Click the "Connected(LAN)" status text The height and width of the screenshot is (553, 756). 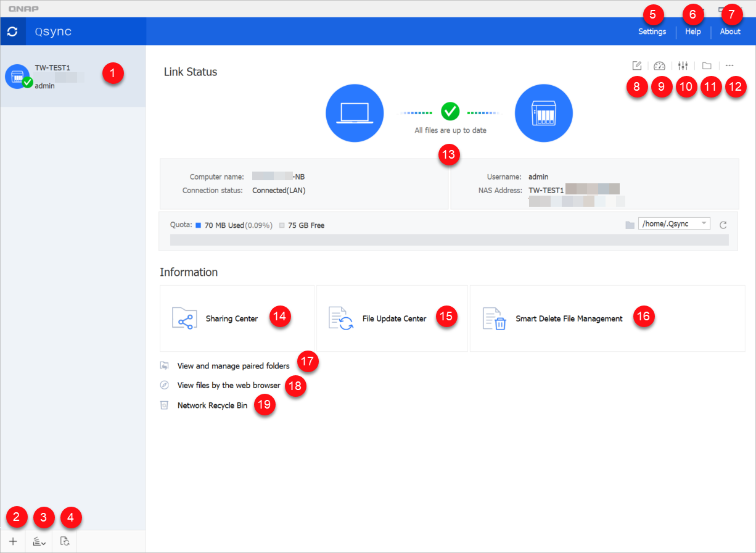pyautogui.click(x=279, y=190)
